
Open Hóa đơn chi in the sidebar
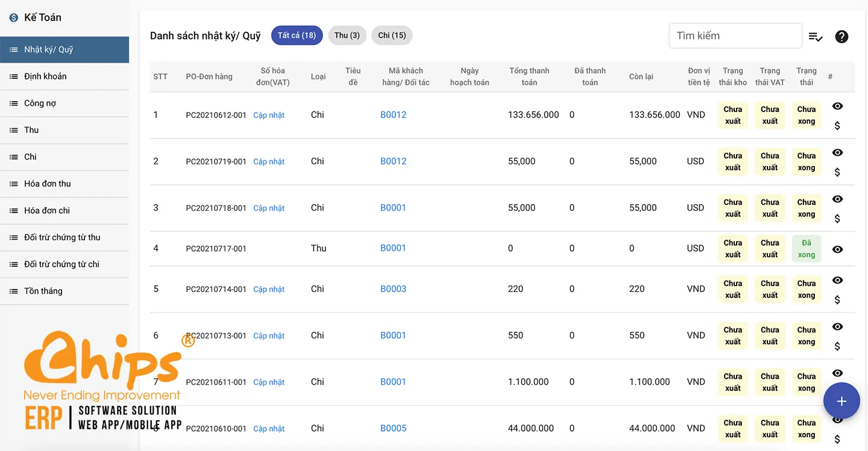[64, 210]
